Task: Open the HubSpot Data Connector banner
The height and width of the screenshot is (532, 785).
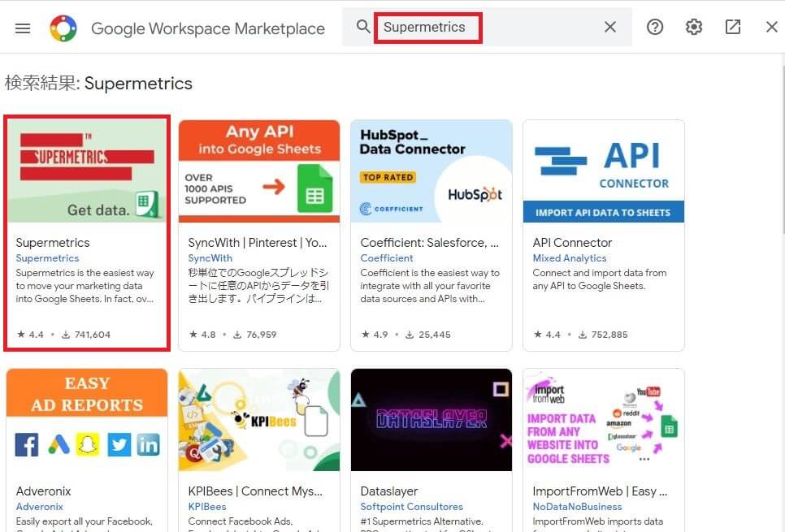Action: [x=431, y=171]
